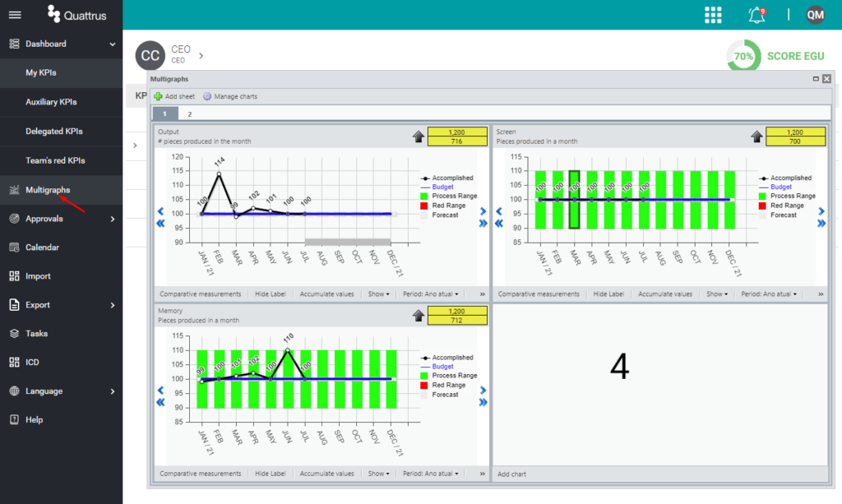Click the Quattrus logo
The image size is (842, 504).
click(x=76, y=15)
